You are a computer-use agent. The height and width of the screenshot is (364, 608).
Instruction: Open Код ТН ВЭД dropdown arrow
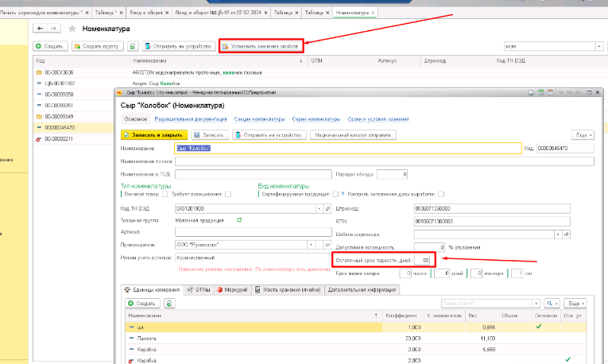click(319, 208)
